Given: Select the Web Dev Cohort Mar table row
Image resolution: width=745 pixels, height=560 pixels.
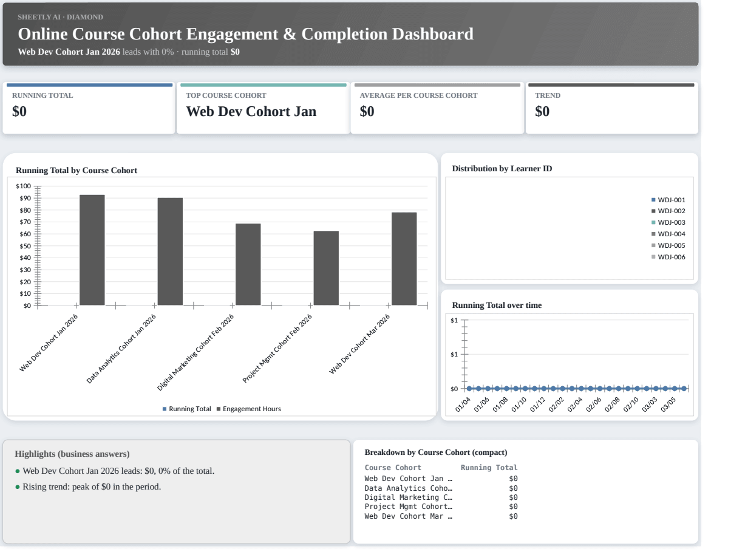Looking at the screenshot, I should [441, 516].
